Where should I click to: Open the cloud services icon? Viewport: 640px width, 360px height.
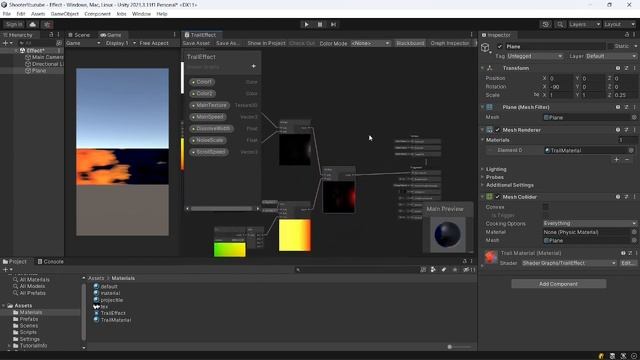33,24
